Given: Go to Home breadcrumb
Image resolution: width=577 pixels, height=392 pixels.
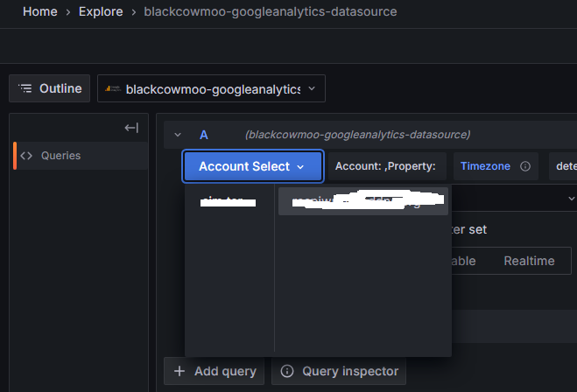Looking at the screenshot, I should coord(39,11).
